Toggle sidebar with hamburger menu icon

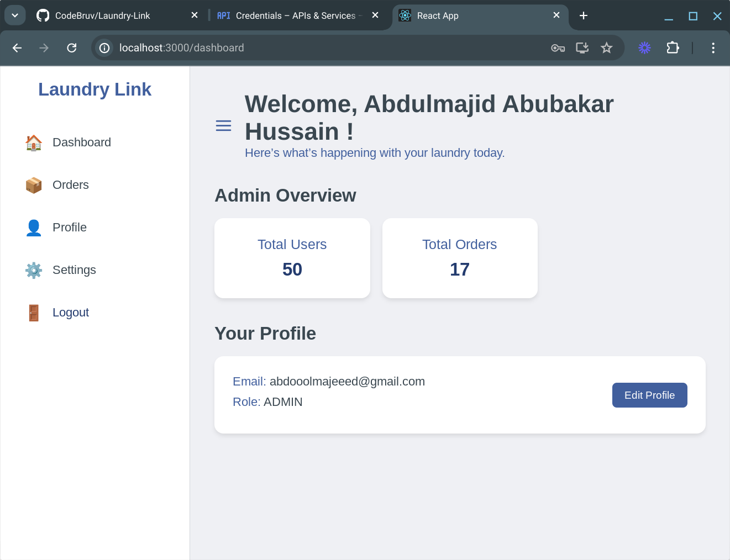pos(223,126)
